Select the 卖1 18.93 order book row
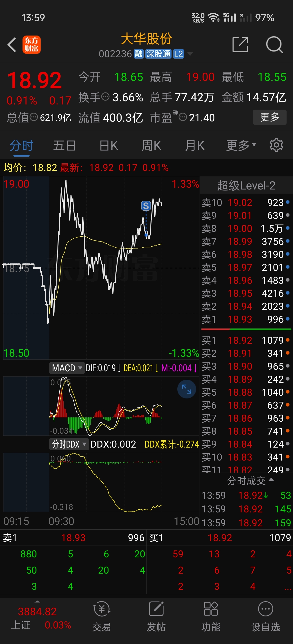Image resolution: width=293 pixels, height=644 pixels. (x=246, y=319)
